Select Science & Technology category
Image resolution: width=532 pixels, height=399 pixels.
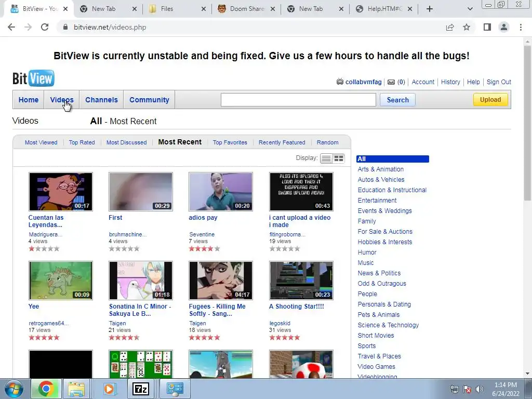(388, 325)
